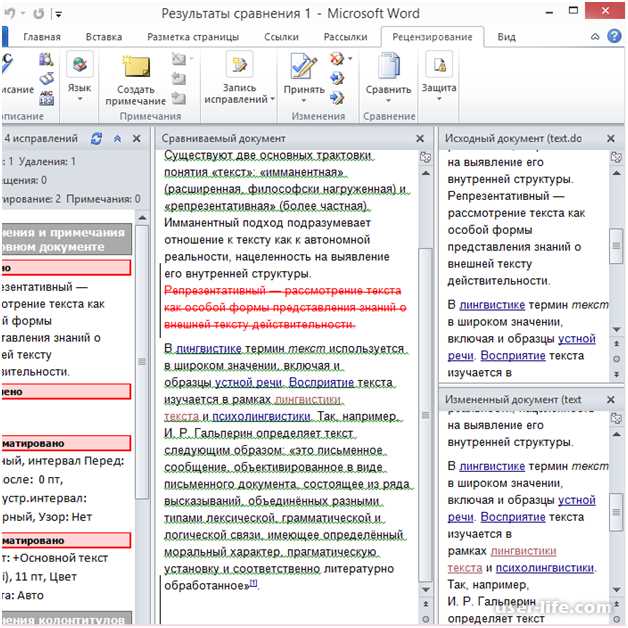Viewport: 628px width, 628px height.
Task: Click the 4 исправлений revisions count label
Action: 41,139
